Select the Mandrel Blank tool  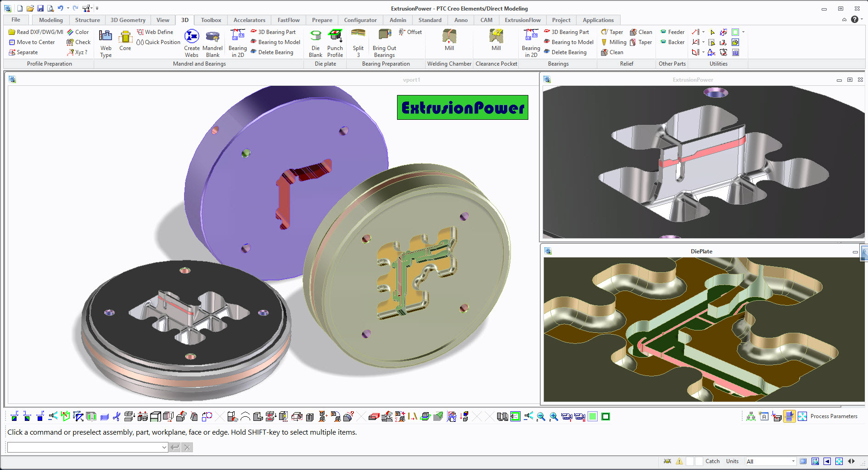pyautogui.click(x=212, y=43)
